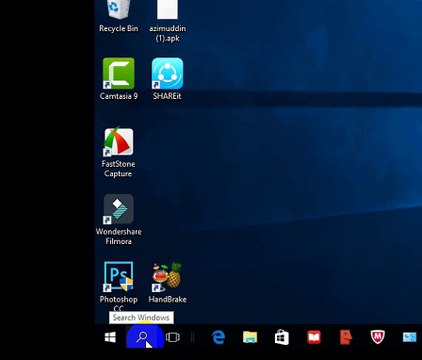Viewport: 422px width, 360px height.
Task: Click the "HandBrake" label text
Action: 167,299
